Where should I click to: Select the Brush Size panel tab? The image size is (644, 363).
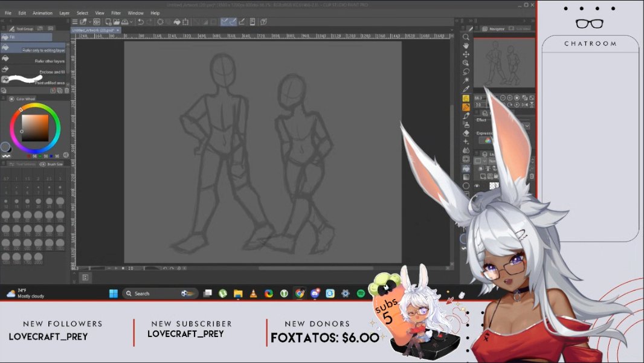51,164
